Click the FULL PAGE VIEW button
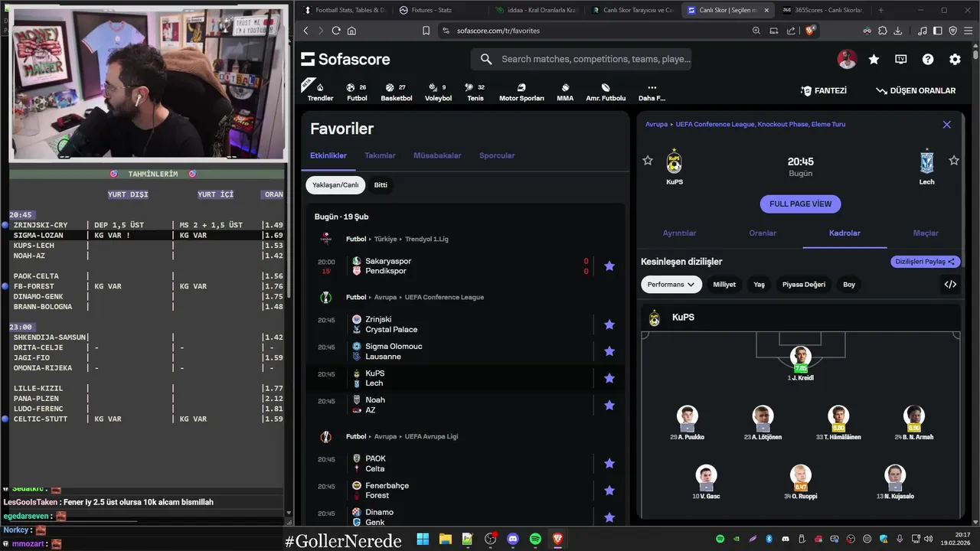Image resolution: width=980 pixels, height=551 pixels. pyautogui.click(x=800, y=204)
